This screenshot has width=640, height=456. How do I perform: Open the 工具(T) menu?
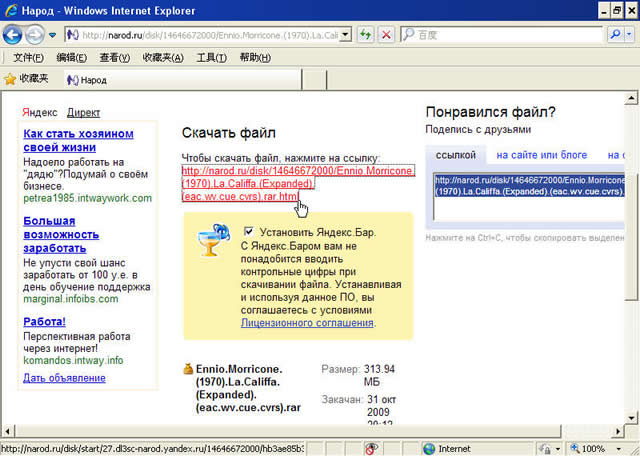pos(211,58)
